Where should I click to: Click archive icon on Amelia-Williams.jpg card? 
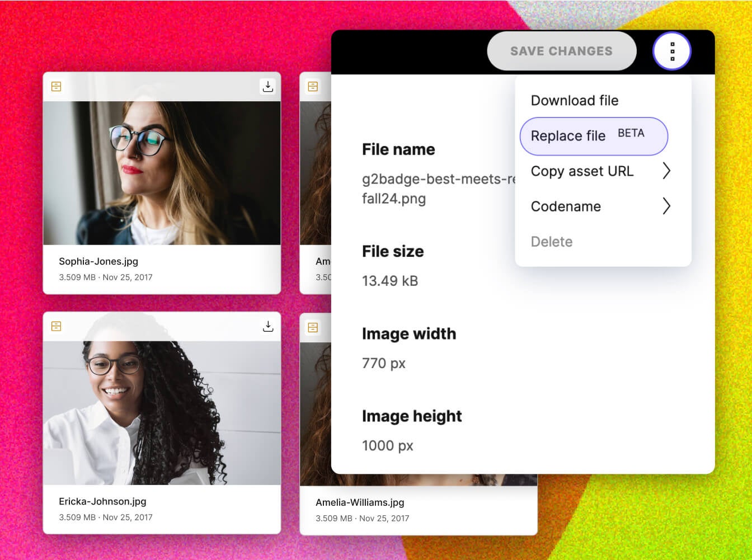(x=313, y=327)
